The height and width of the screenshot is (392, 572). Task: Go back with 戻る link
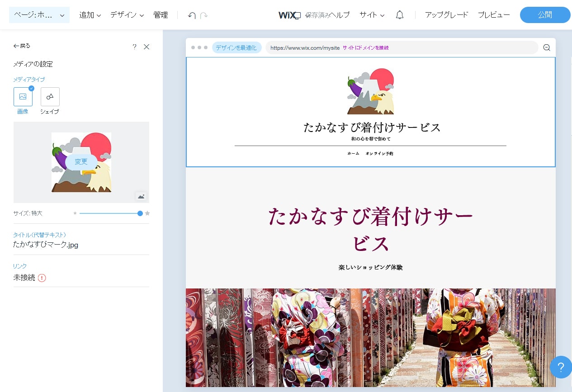[22, 46]
